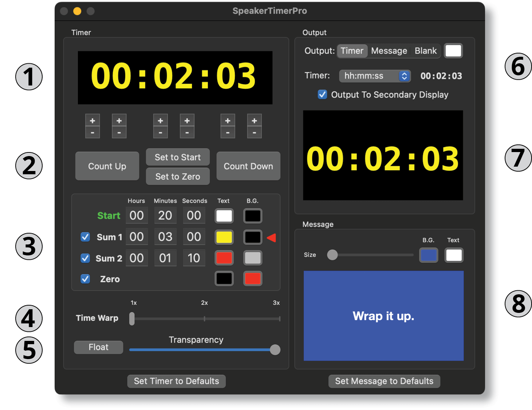Click the Start Seconds field

(194, 215)
